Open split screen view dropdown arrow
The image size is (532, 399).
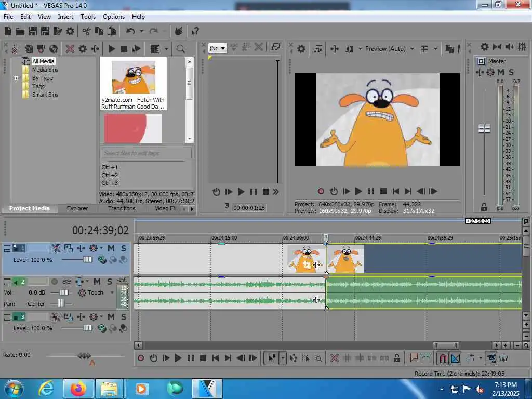point(360,49)
